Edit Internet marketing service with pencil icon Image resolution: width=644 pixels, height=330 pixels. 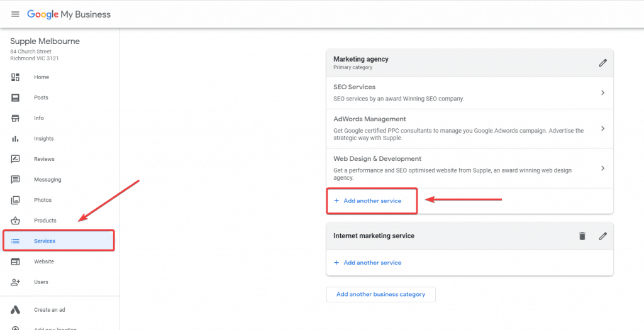point(602,236)
